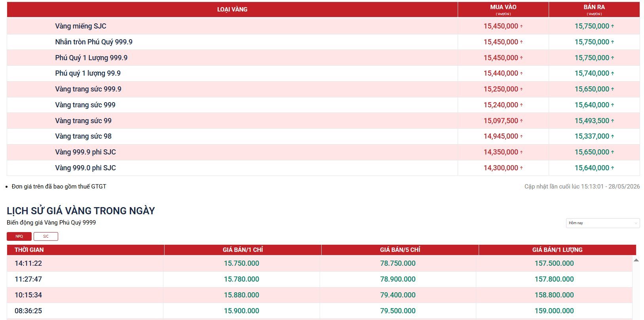Select the Vàng 999.0 phi SJC label
Screen dimensions: 644x320
tap(85, 168)
